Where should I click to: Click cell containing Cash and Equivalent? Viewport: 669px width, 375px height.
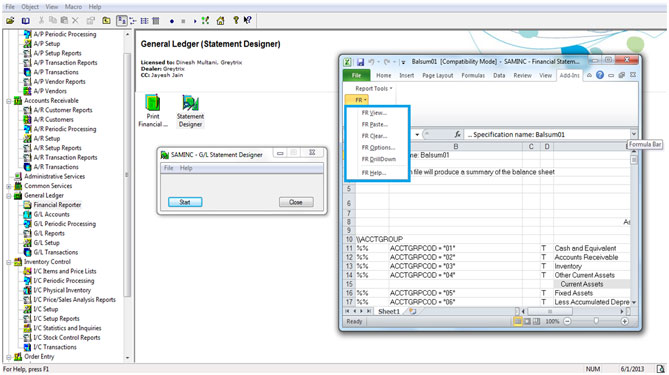(591, 248)
